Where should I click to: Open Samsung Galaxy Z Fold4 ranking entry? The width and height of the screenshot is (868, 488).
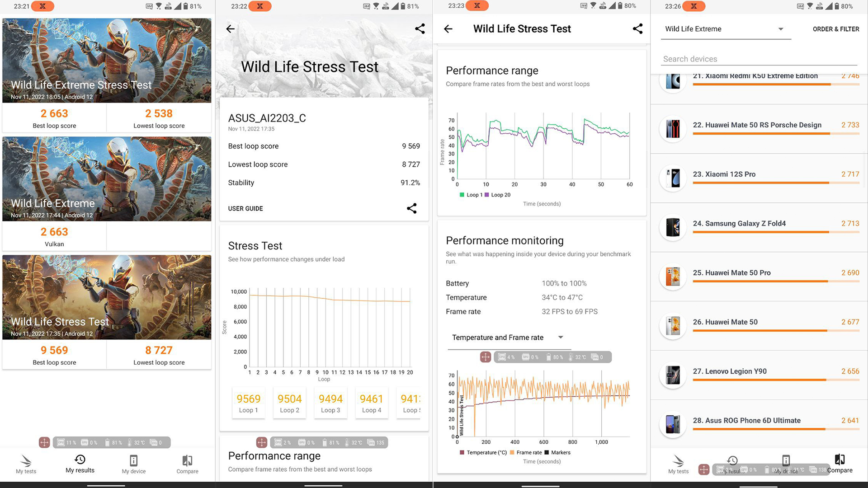coord(759,227)
